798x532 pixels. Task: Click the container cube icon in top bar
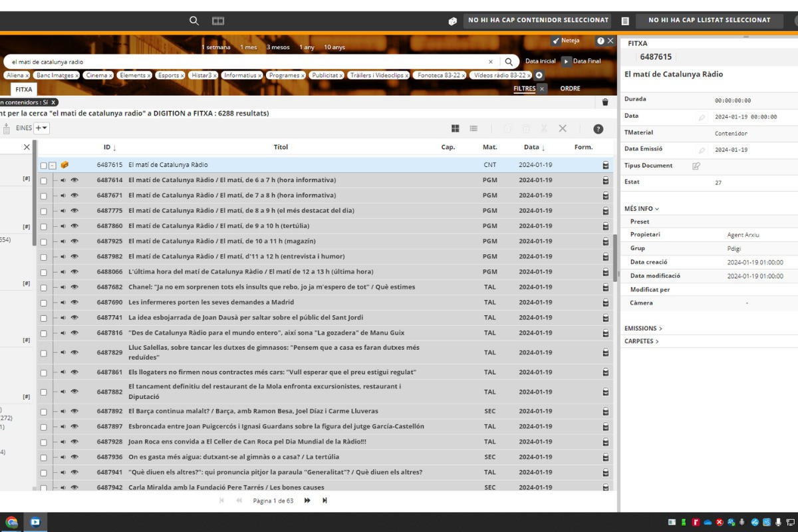(x=453, y=21)
